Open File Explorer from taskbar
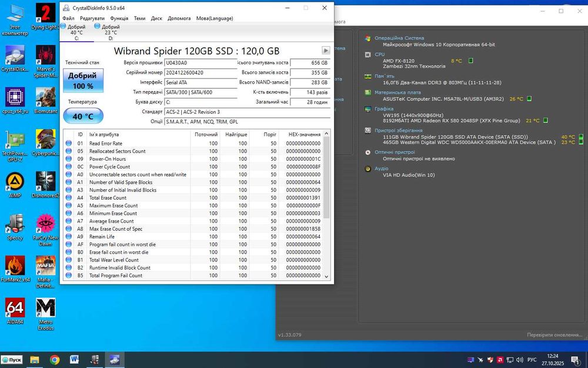This screenshot has height=368, width=588. (35, 360)
